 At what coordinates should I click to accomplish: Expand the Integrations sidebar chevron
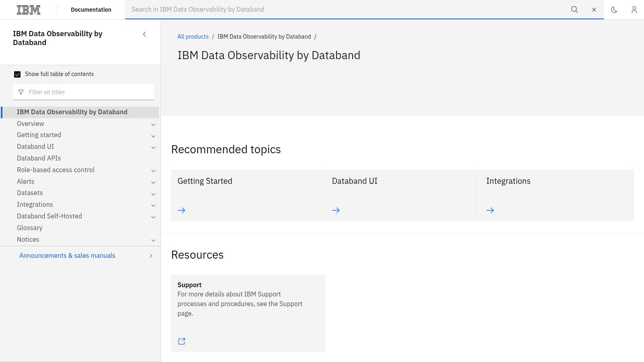[153, 205]
